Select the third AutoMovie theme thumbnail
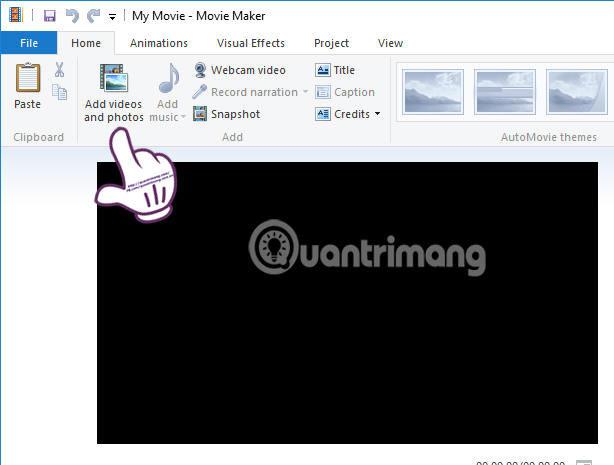The width and height of the screenshot is (614, 465). [577, 92]
